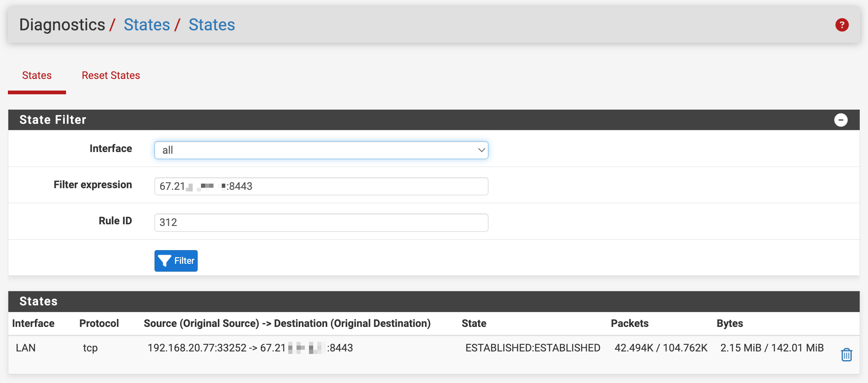Click the Protocol column header
The image size is (868, 383).
tap(99, 323)
